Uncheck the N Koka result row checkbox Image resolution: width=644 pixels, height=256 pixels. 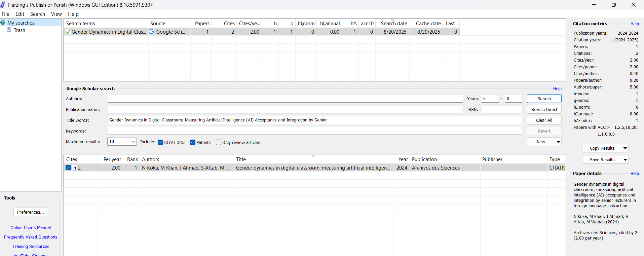[x=68, y=168]
